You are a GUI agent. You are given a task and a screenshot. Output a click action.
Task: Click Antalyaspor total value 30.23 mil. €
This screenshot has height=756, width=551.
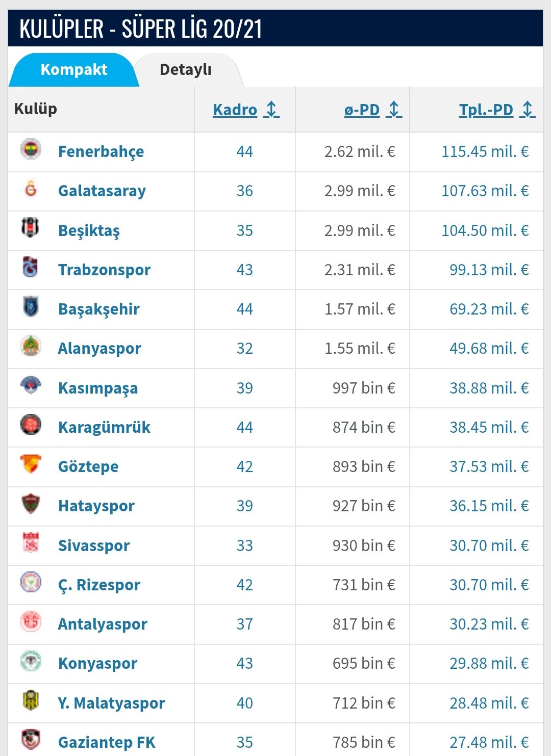click(489, 624)
